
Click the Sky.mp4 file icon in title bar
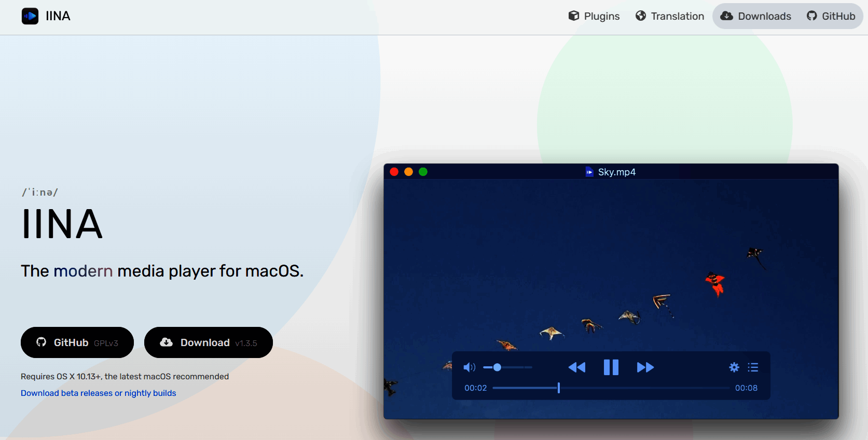(x=589, y=172)
